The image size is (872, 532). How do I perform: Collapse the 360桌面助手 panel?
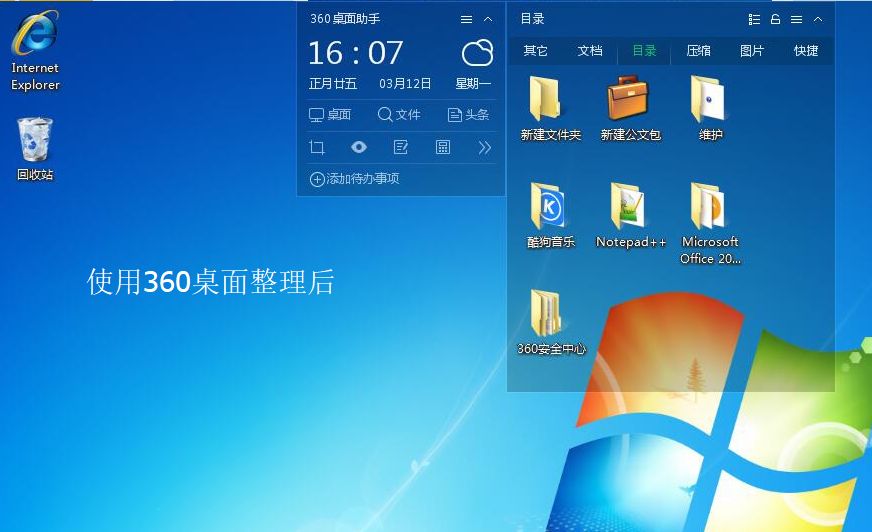click(x=488, y=19)
